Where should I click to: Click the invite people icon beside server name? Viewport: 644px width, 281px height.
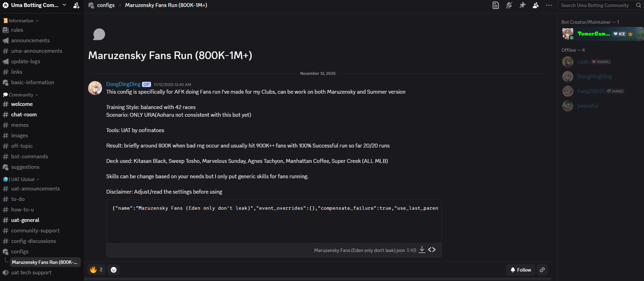[x=76, y=5]
